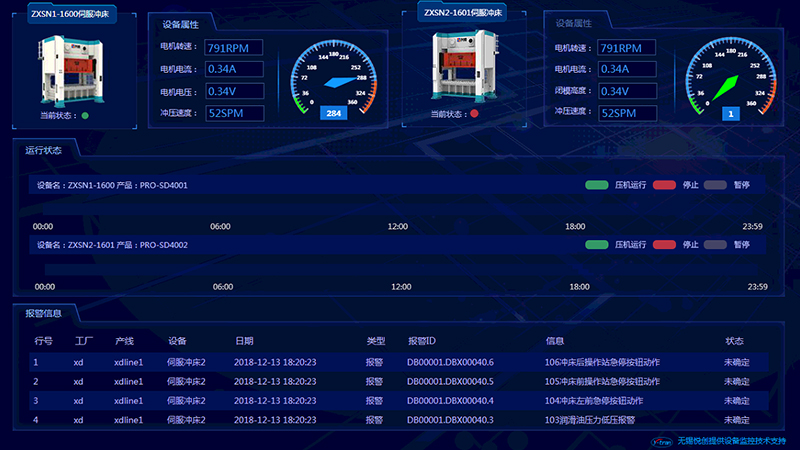The width and height of the screenshot is (800, 450).
Task: Open the 无锡悦创提供设备监控技术支持 footer link
Action: [x=732, y=440]
